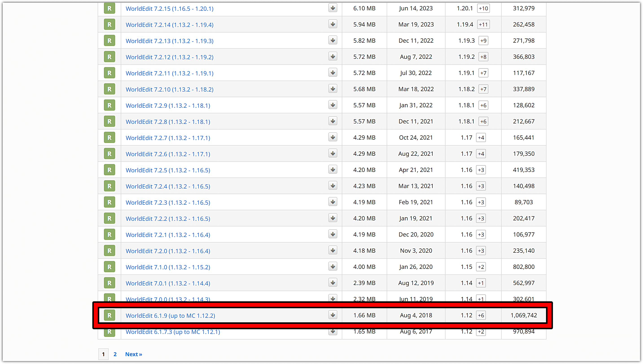Click download icon for WorldEdit 7.2.10
Screen dimensions: 643x364
tap(333, 89)
